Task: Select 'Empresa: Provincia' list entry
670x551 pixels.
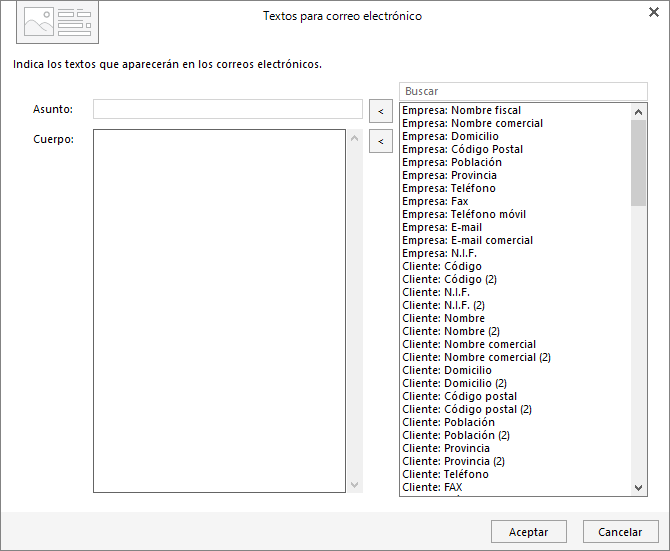Action: (x=516, y=175)
